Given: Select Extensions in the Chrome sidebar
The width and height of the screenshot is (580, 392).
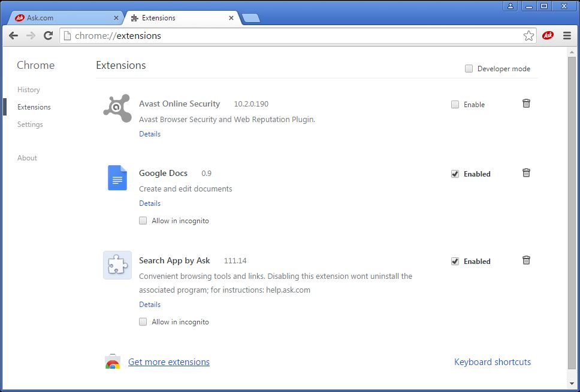Looking at the screenshot, I should [34, 107].
